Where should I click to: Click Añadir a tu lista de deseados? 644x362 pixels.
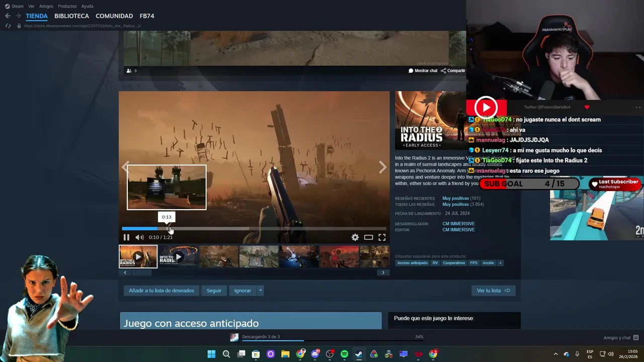coord(162,291)
